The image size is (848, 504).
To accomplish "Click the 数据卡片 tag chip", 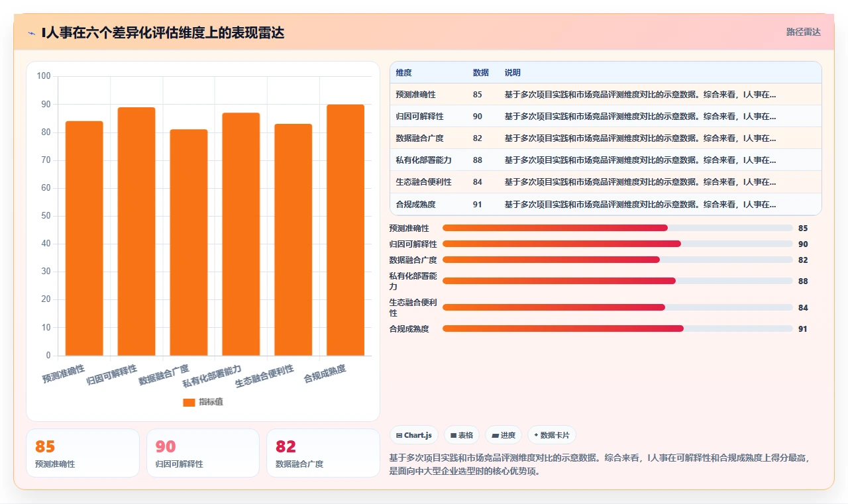I will pyautogui.click(x=552, y=435).
